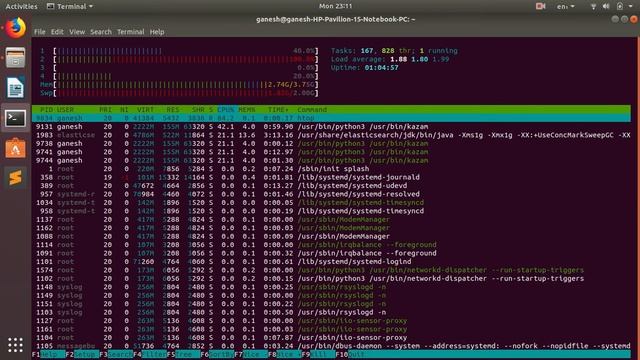Open the File menu

pyautogui.click(x=40, y=32)
